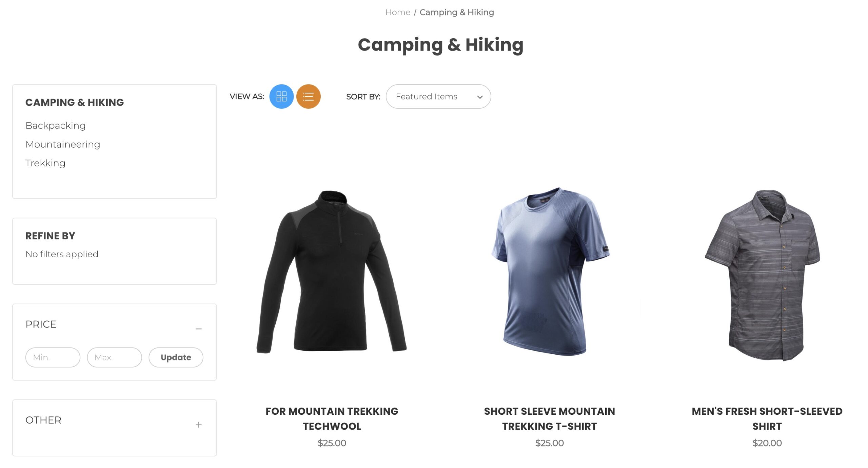Image resolution: width=868 pixels, height=468 pixels.
Task: Open the Mountaineering subcategory
Action: (63, 144)
